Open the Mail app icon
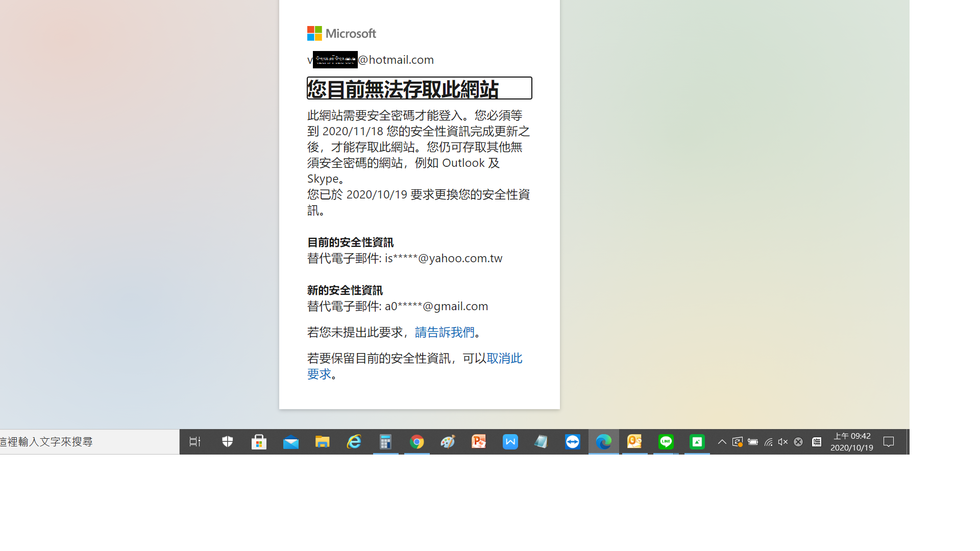The width and height of the screenshot is (980, 551). tap(291, 442)
